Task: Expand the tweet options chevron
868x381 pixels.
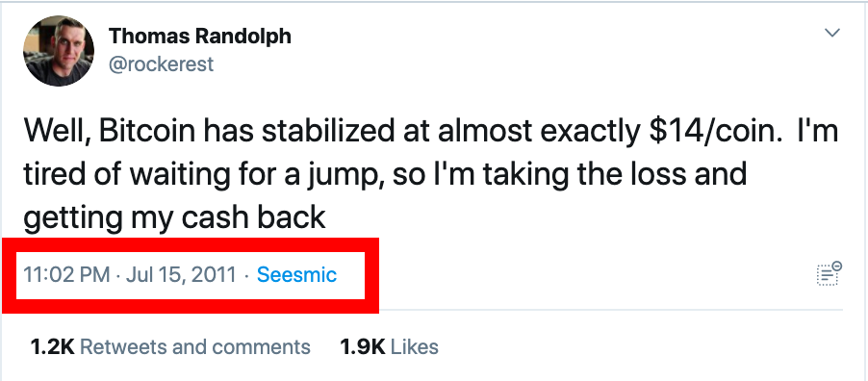Action: (x=832, y=34)
